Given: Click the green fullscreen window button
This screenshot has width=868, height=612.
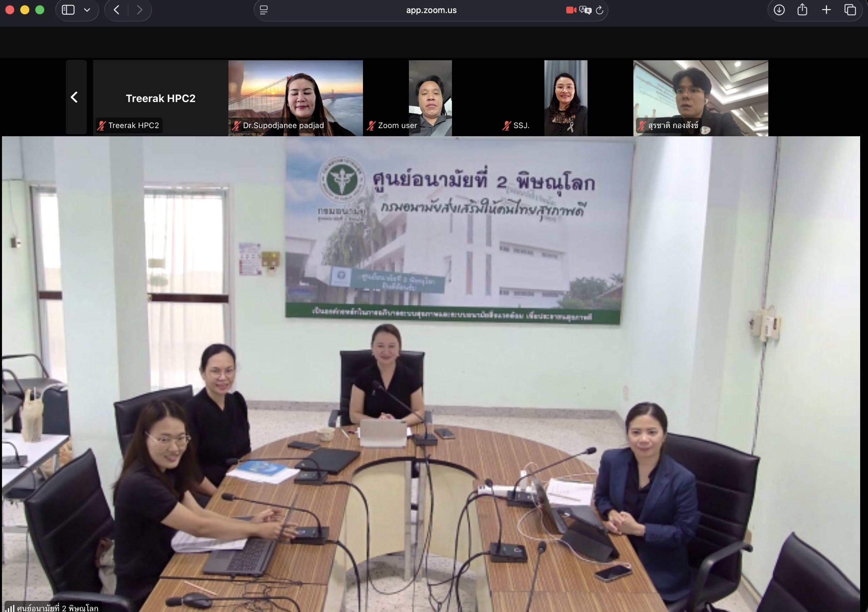Looking at the screenshot, I should 40,10.
